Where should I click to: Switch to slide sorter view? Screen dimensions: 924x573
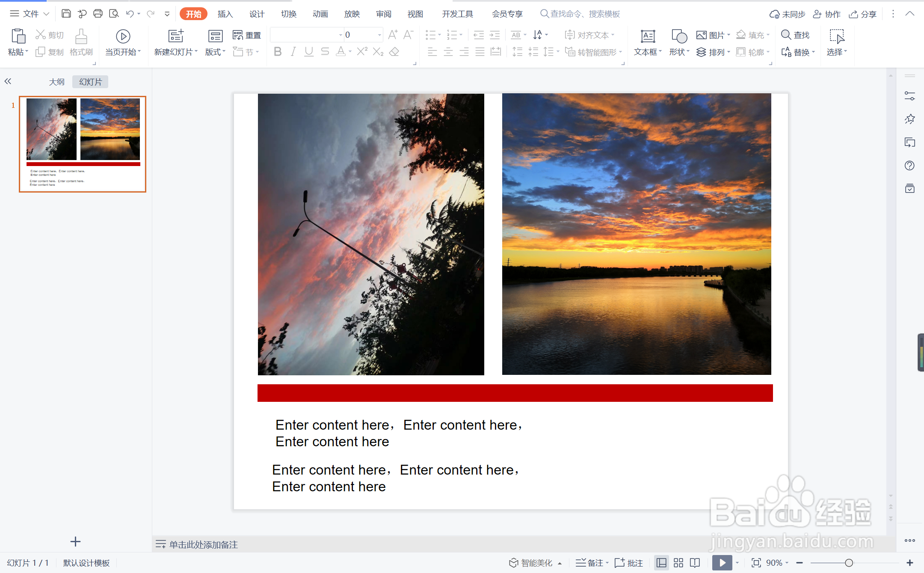(678, 563)
